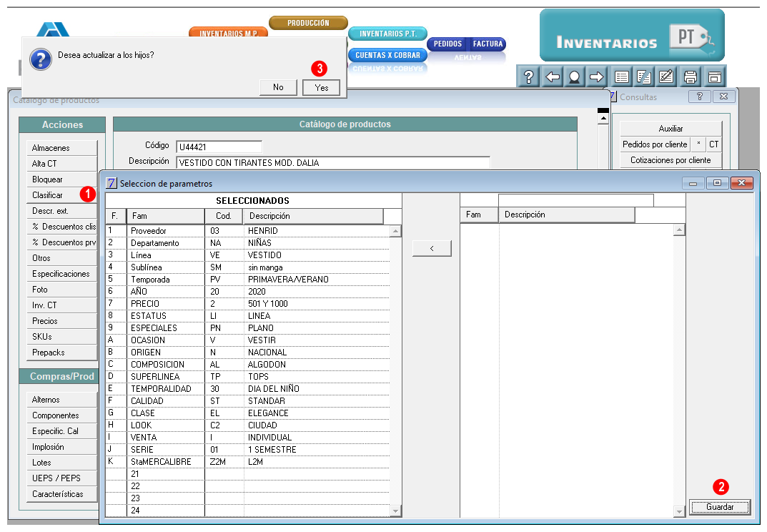
Task: Open the Inventarios P.T. module tab
Action: (388, 34)
